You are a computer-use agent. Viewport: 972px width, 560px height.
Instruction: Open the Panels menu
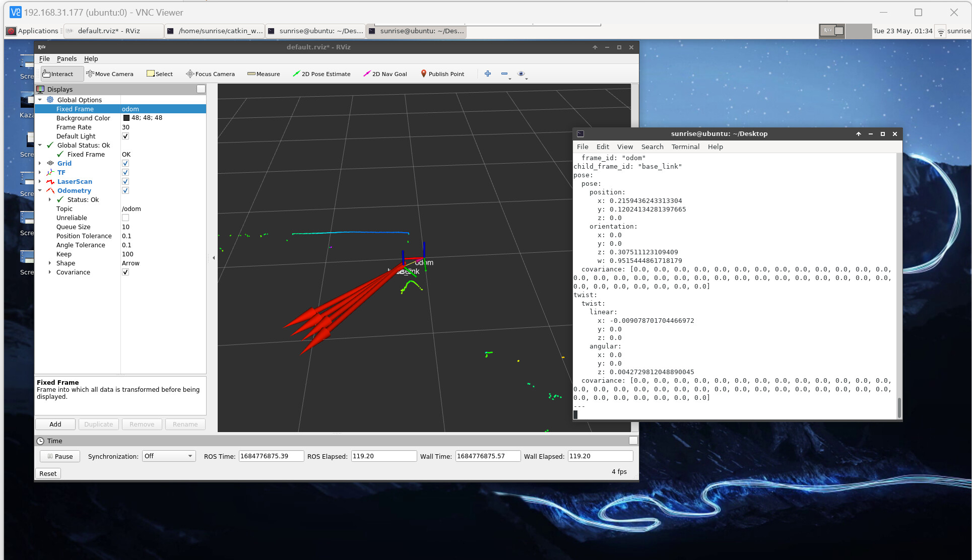pyautogui.click(x=67, y=59)
